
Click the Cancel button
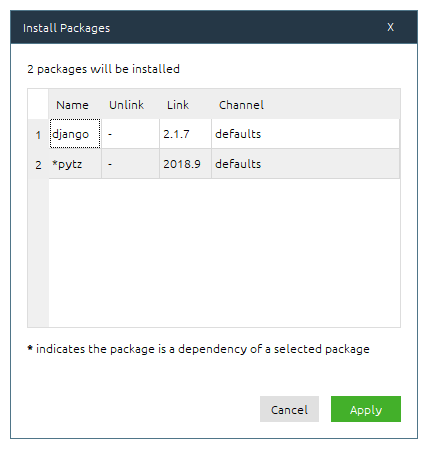[289, 409]
